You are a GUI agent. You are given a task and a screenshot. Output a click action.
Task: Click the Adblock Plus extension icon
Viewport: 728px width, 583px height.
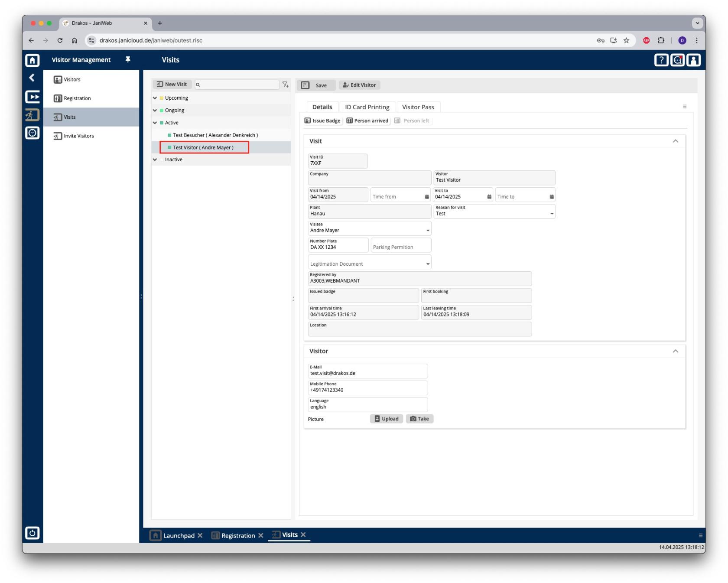646,40
